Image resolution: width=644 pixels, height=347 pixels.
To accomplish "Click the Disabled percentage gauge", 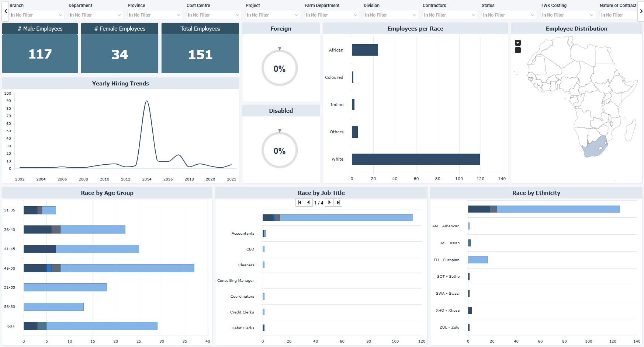I will click(280, 150).
